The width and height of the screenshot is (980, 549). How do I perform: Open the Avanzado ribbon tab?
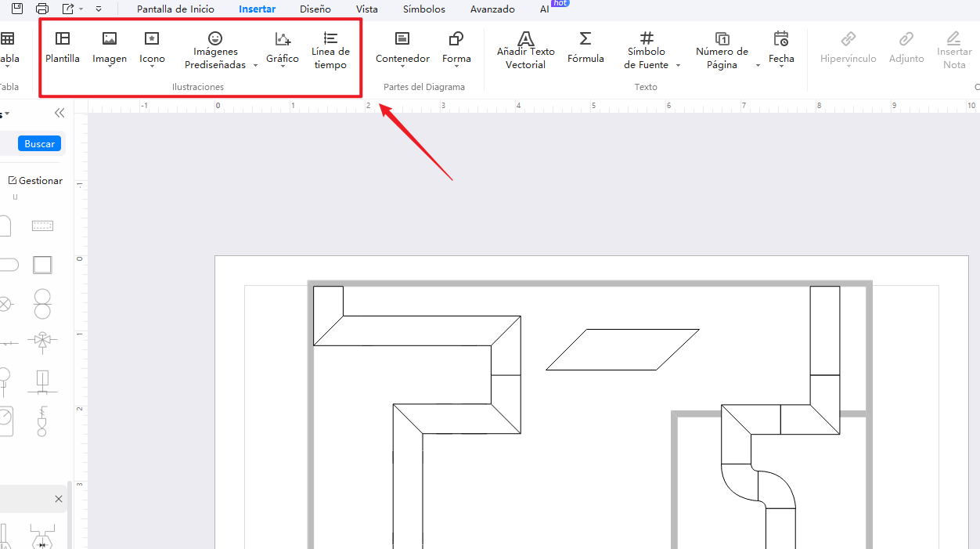point(492,9)
